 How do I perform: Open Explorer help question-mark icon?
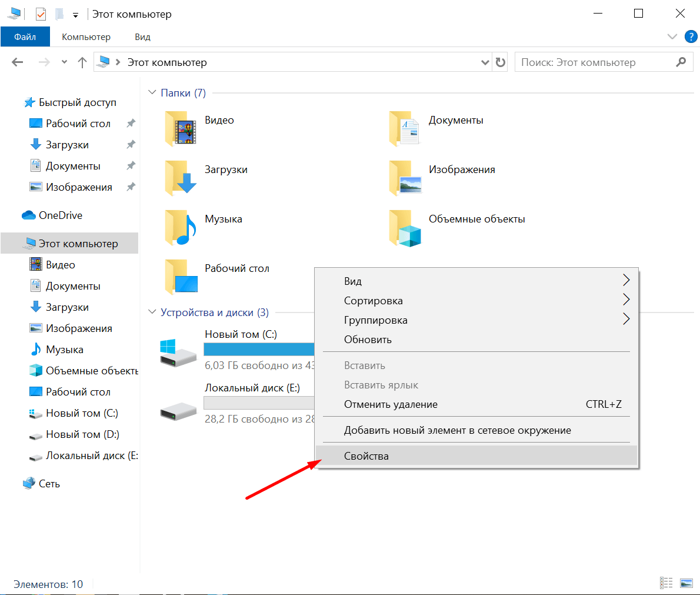pos(691,36)
